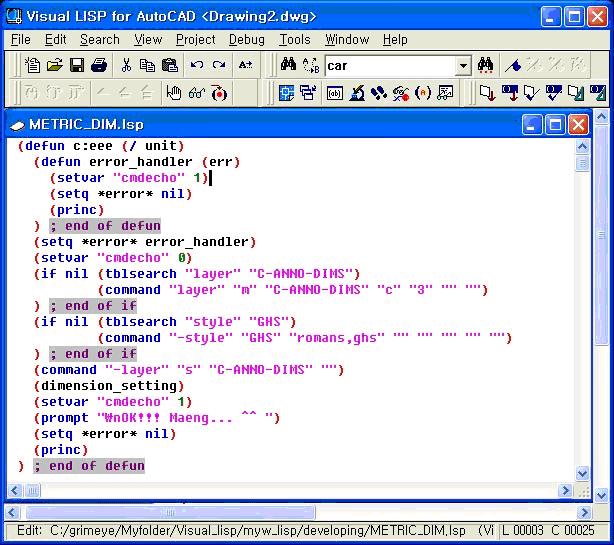The width and height of the screenshot is (614, 545).
Task: Open the Debug menu
Action: coord(246,39)
